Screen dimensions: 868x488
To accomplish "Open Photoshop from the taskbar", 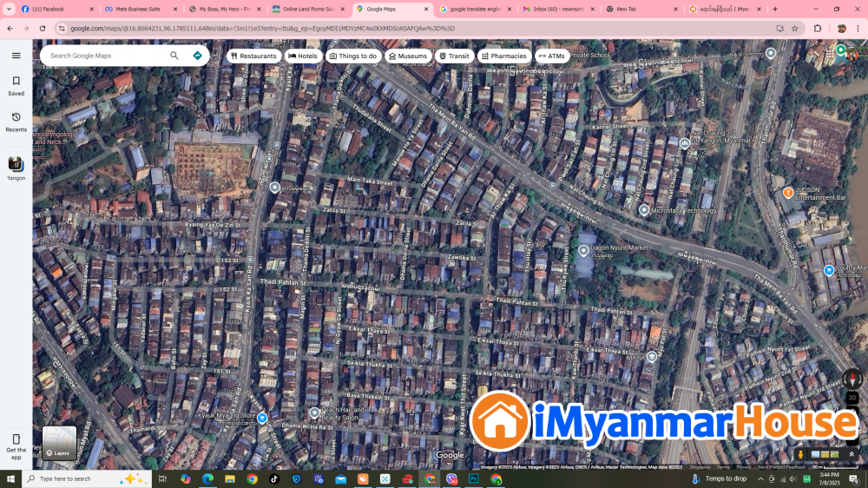I will click(x=474, y=478).
